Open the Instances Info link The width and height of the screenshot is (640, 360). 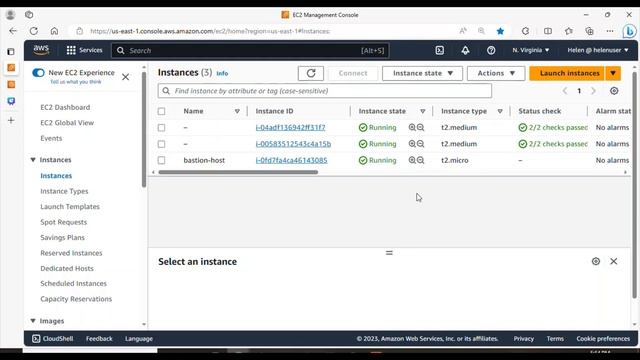coord(222,73)
